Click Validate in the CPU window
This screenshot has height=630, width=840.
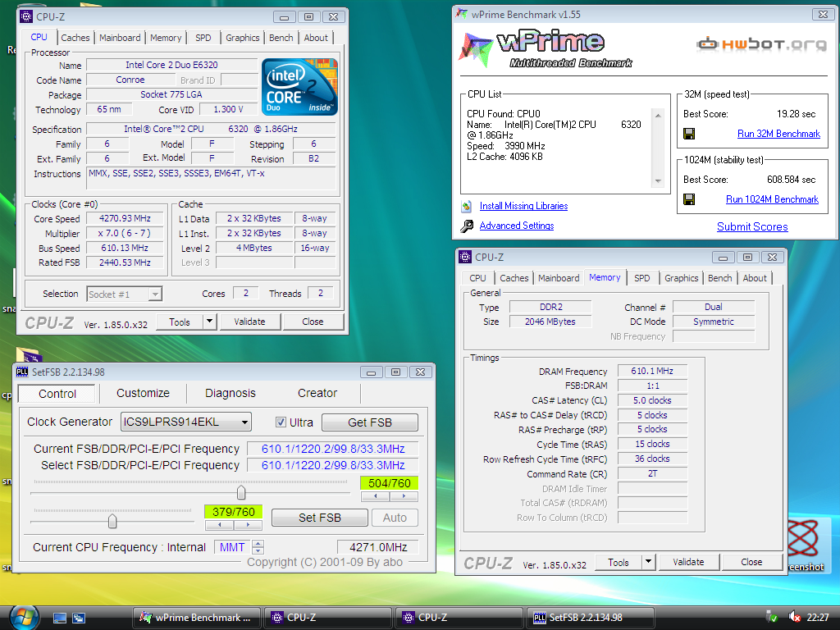click(x=249, y=322)
